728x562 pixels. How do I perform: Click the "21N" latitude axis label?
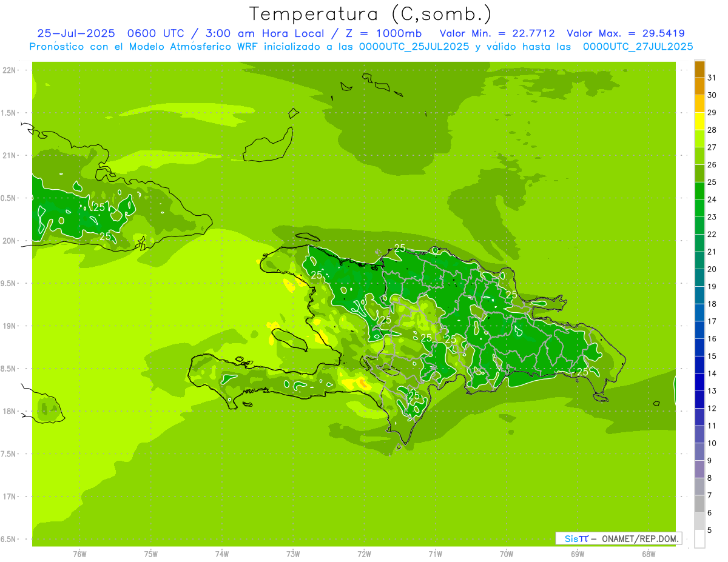click(10, 156)
